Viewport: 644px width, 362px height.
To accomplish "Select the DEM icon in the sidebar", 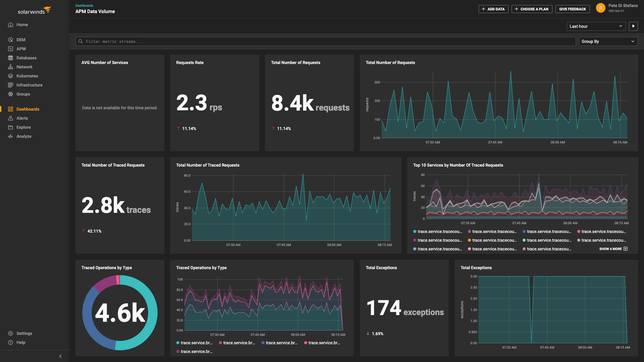I will [11, 40].
